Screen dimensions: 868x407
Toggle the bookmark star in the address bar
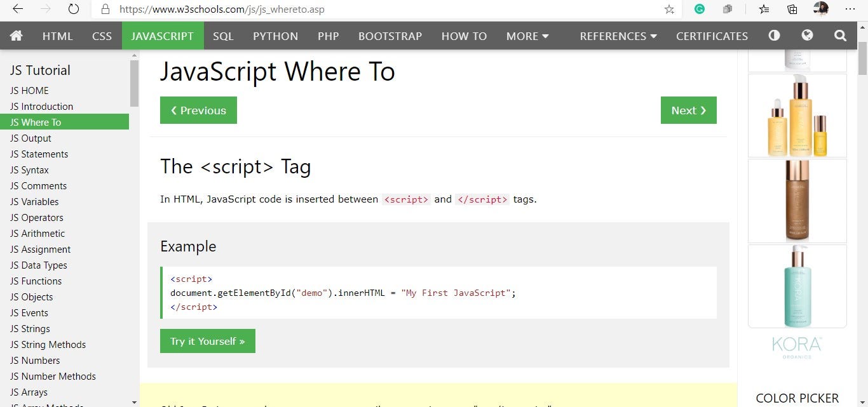pyautogui.click(x=669, y=10)
